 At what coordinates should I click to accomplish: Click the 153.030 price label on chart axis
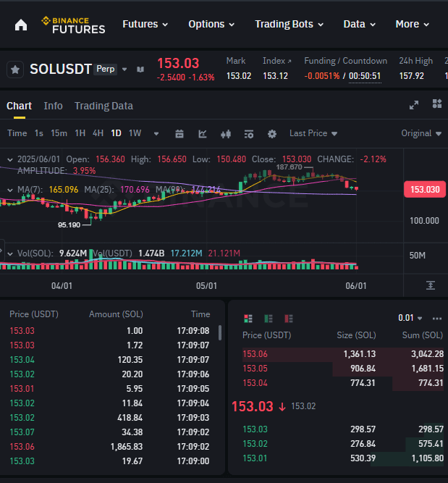coord(425,190)
